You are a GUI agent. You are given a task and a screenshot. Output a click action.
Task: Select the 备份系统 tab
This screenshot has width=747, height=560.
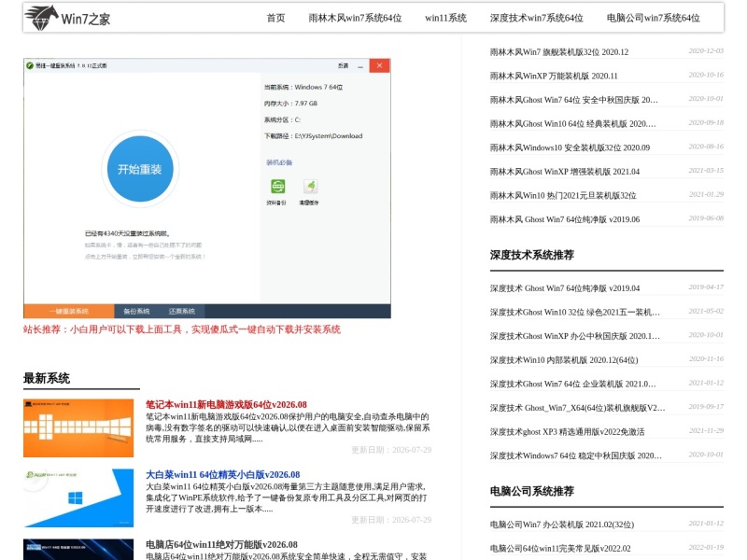point(136,311)
